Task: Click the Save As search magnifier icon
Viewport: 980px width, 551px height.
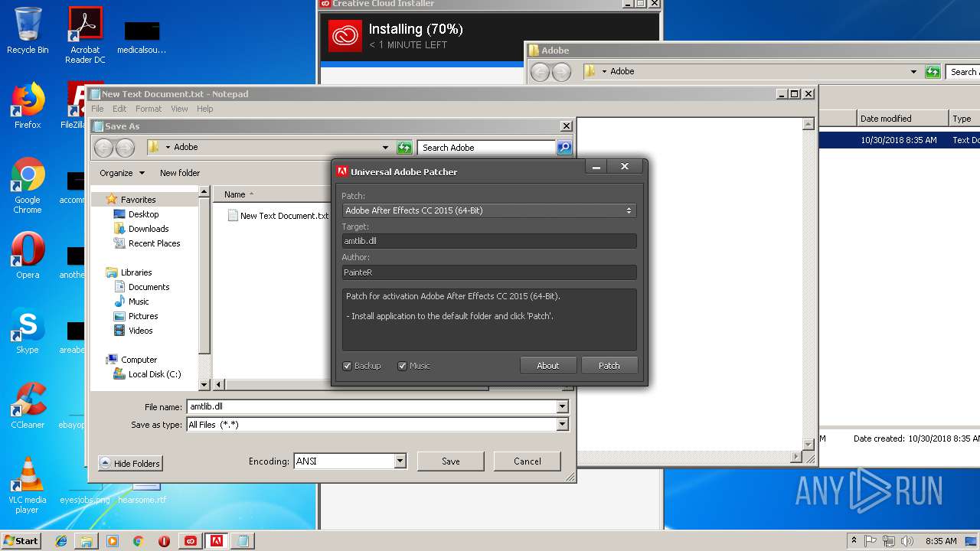Action: (x=564, y=148)
